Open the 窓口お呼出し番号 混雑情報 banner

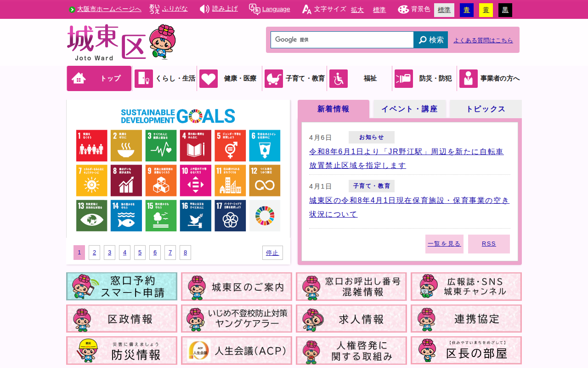(351, 287)
